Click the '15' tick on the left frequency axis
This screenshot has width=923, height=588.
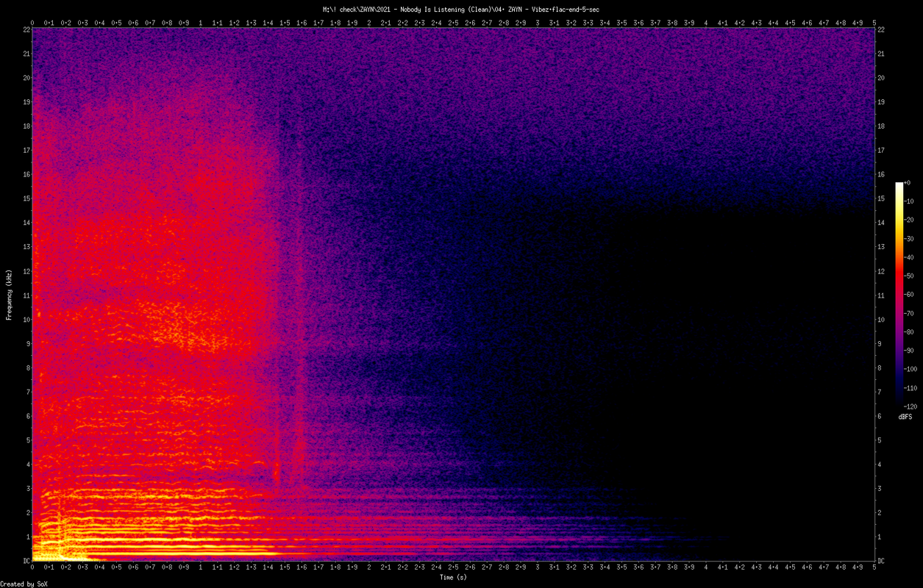click(x=26, y=198)
